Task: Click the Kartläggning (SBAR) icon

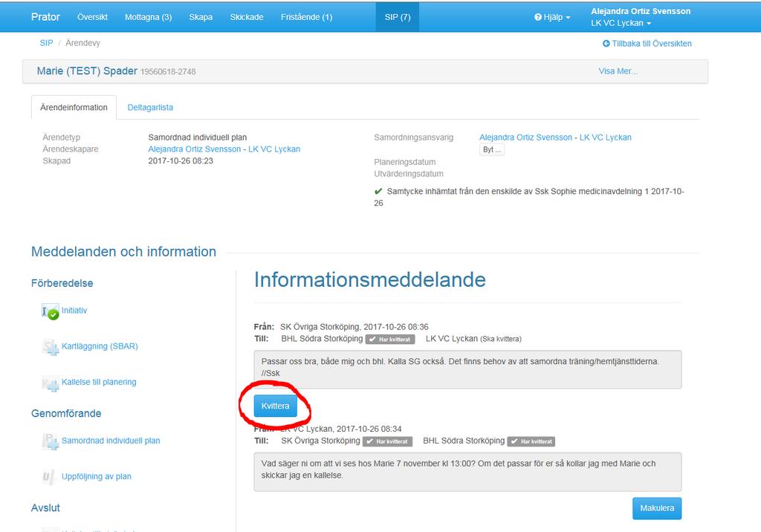Action: click(x=50, y=347)
